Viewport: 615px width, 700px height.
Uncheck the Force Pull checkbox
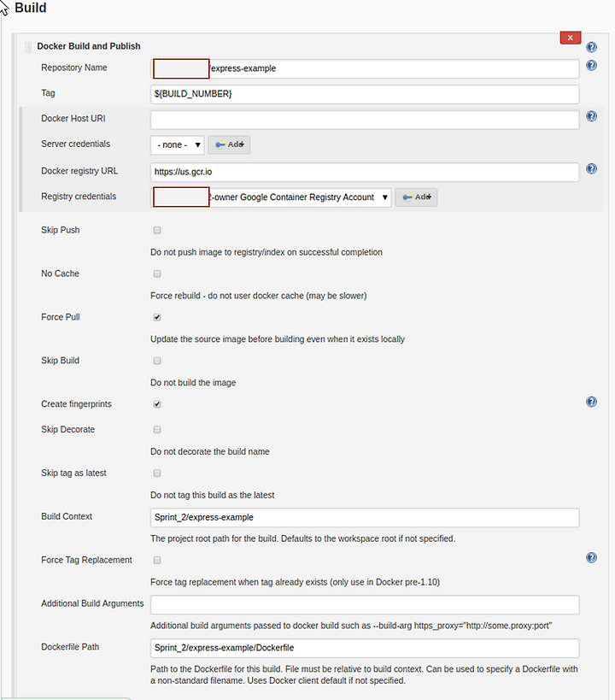click(157, 317)
